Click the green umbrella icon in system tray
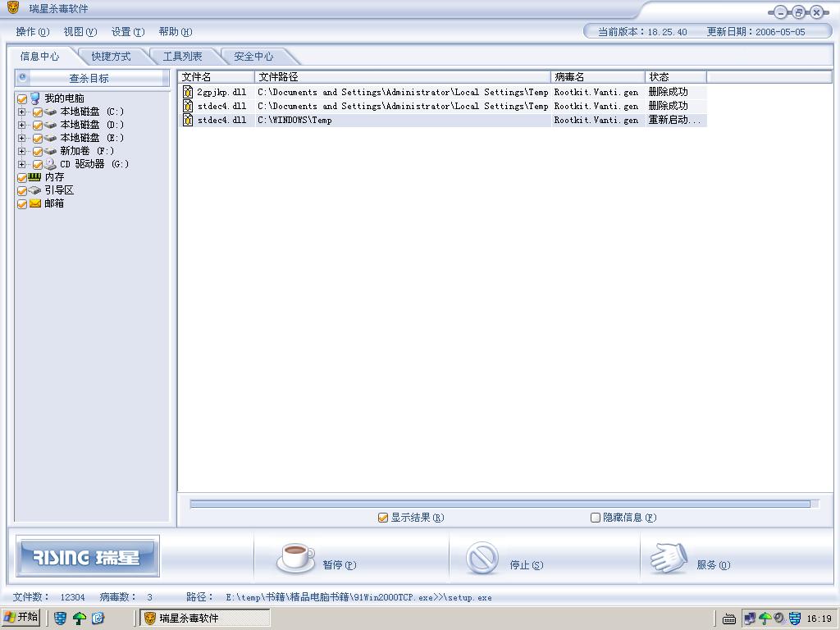 click(765, 619)
